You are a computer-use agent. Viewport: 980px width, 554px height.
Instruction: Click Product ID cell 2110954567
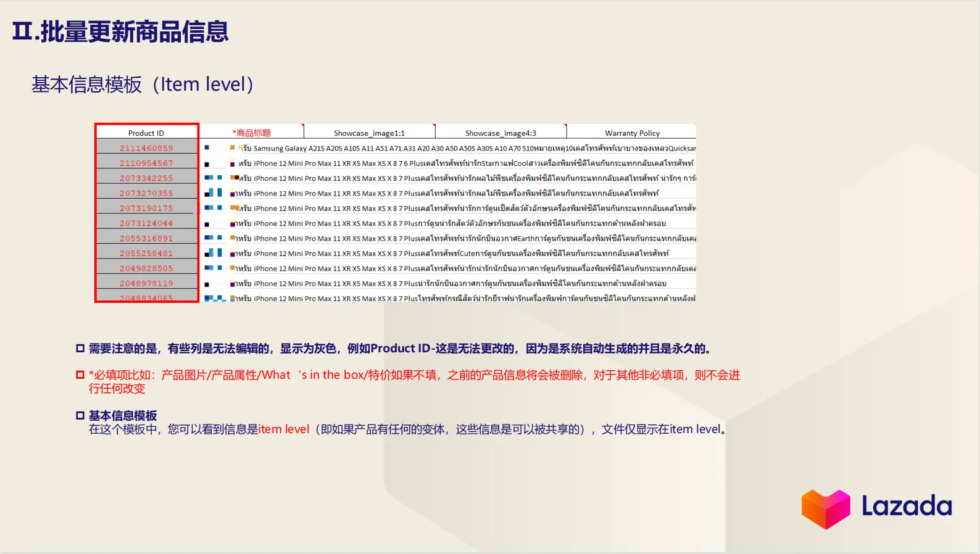pyautogui.click(x=146, y=163)
